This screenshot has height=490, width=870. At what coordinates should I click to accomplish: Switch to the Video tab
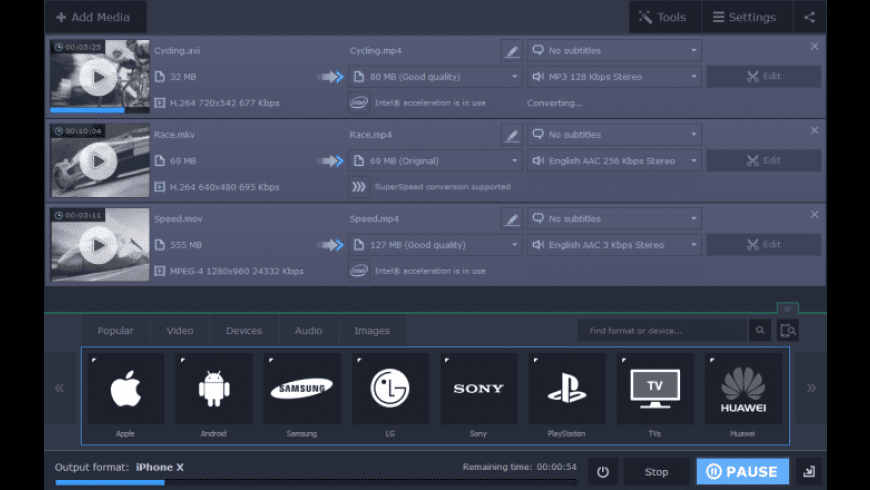pyautogui.click(x=180, y=331)
